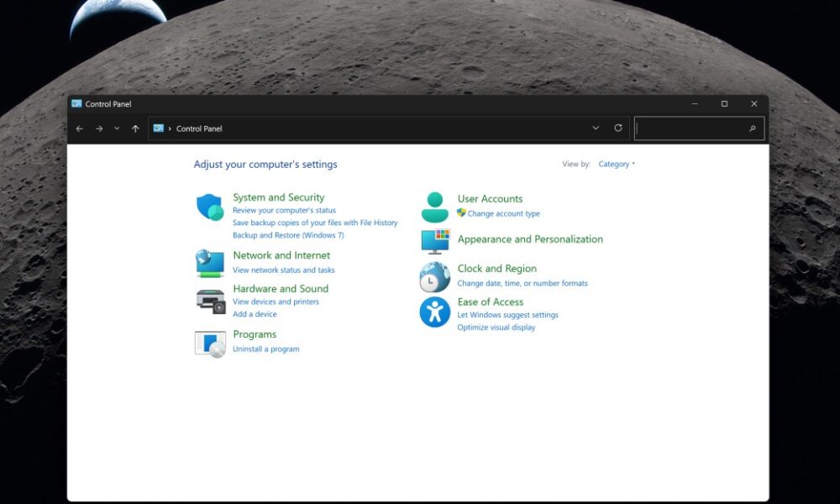Click the Control Panel title bar icon
The height and width of the screenshot is (504, 840).
tap(76, 103)
